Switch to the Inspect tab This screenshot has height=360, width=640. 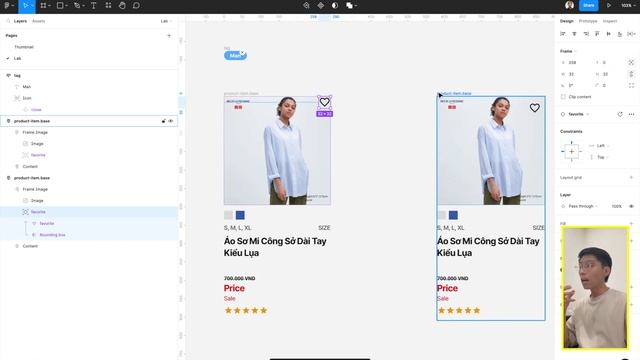click(x=610, y=21)
